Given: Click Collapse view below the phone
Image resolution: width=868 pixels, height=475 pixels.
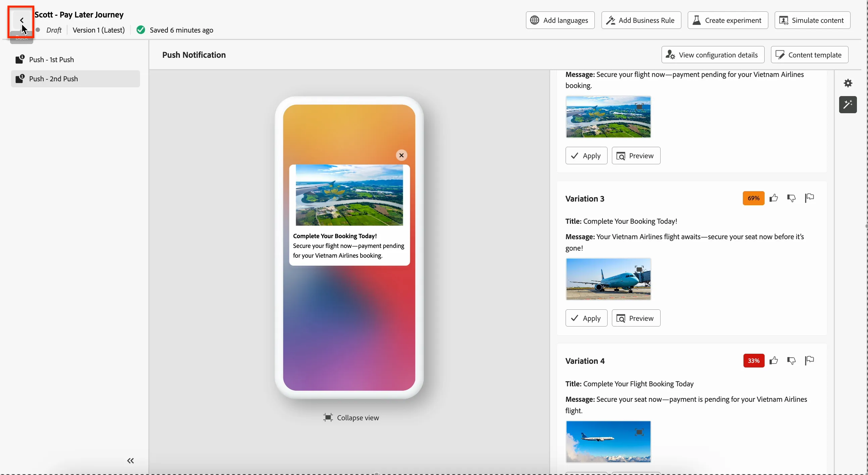Looking at the screenshot, I should 351,418.
